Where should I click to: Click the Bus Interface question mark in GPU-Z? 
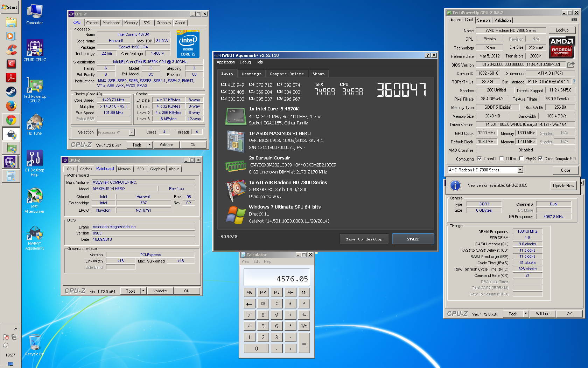[574, 82]
